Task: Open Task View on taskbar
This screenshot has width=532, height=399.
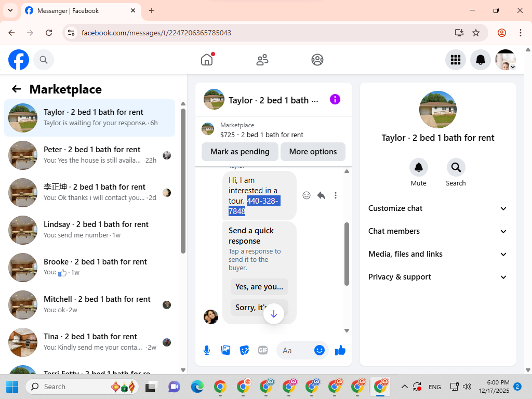Action: tap(151, 387)
